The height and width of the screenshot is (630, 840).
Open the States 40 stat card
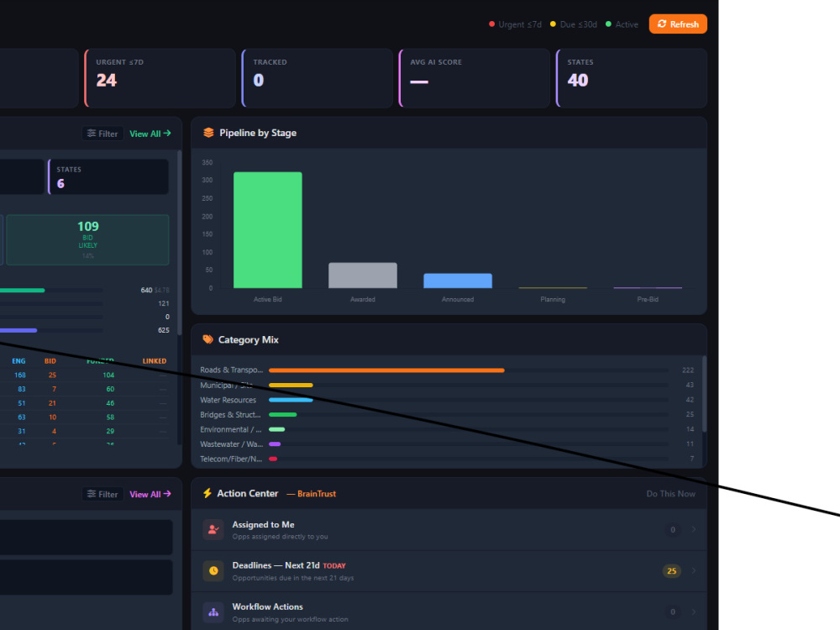tap(632, 78)
